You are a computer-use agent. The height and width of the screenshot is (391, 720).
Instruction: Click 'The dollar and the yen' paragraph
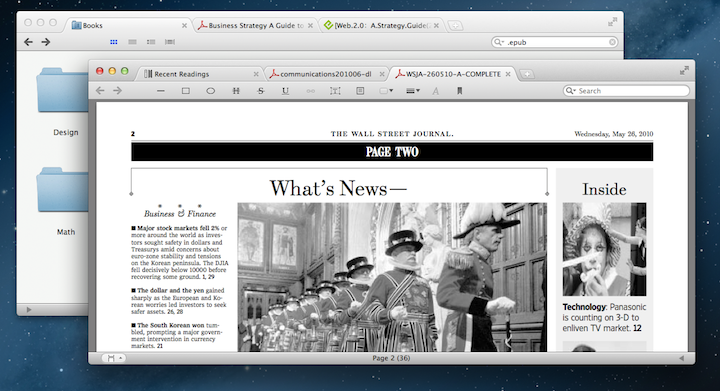(x=179, y=301)
